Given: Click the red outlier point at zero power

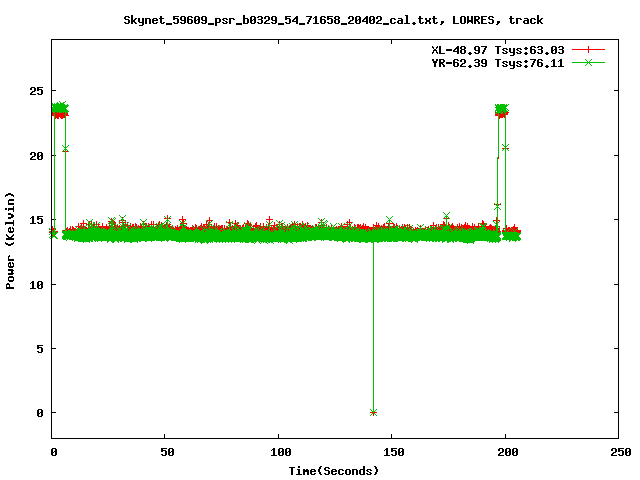Looking at the screenshot, I should pyautogui.click(x=373, y=412).
